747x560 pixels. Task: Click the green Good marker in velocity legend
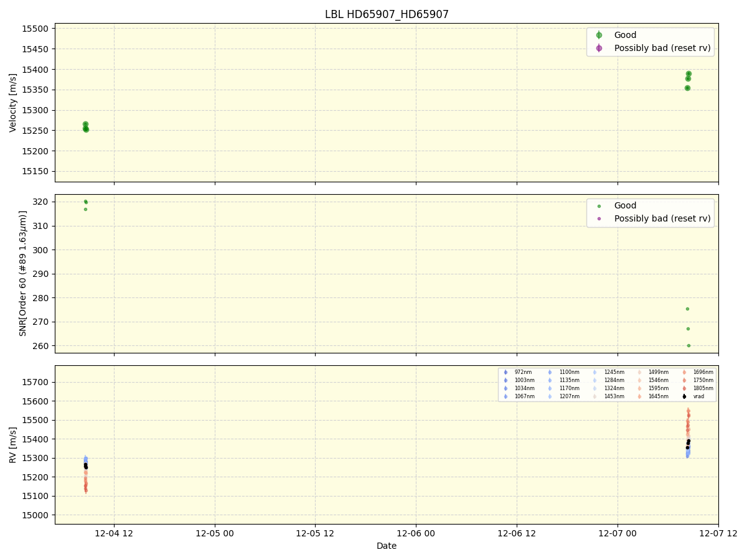point(599,35)
